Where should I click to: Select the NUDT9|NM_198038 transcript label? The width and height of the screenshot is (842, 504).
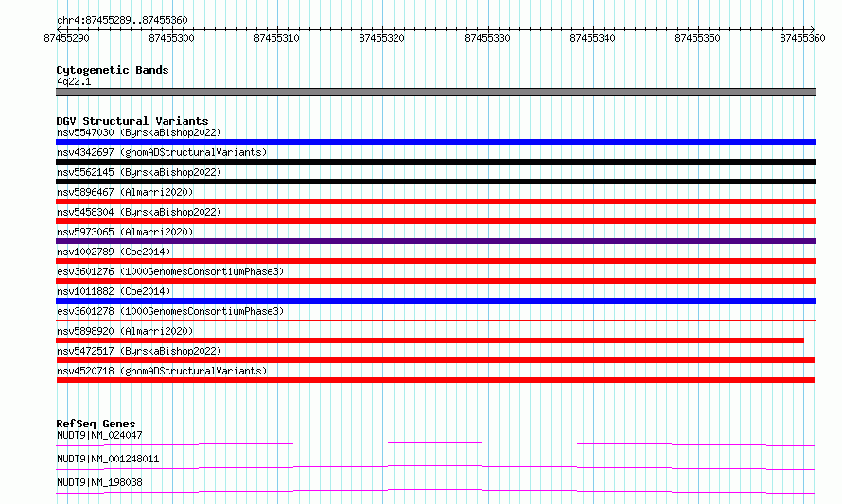[99, 482]
